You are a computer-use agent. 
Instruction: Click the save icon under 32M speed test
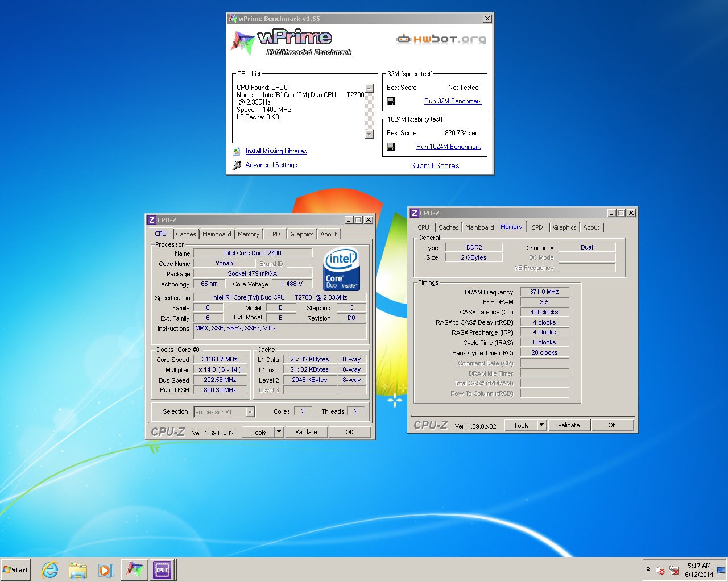tap(391, 101)
